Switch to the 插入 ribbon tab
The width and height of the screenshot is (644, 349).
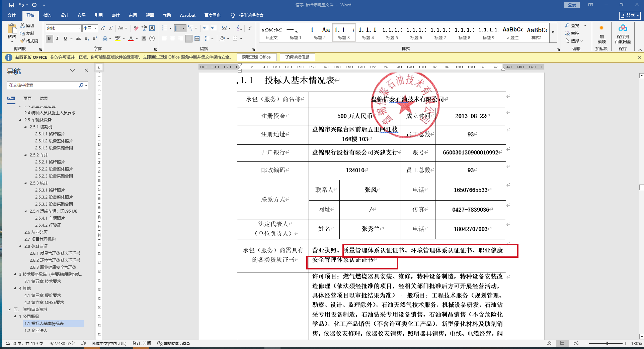click(x=47, y=15)
